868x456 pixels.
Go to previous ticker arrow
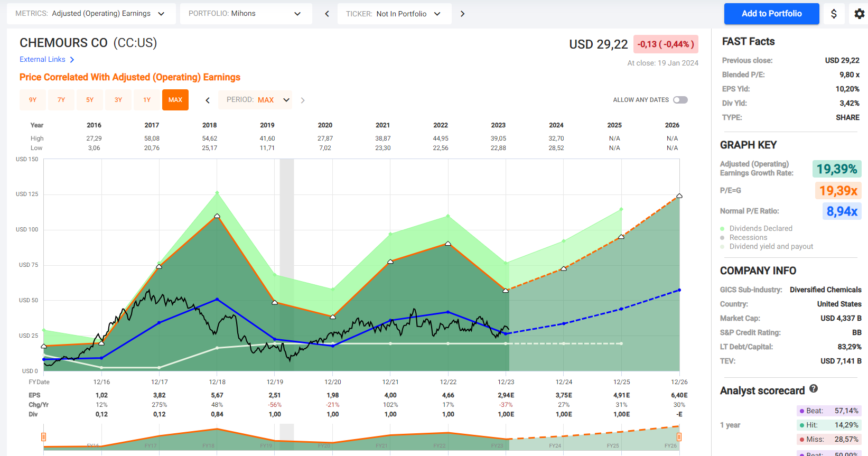click(x=327, y=14)
